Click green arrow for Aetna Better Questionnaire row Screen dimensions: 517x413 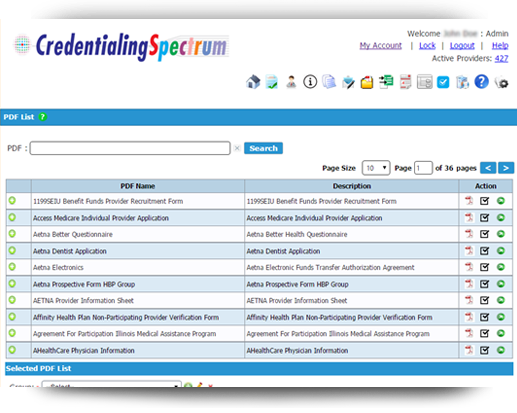pos(501,234)
